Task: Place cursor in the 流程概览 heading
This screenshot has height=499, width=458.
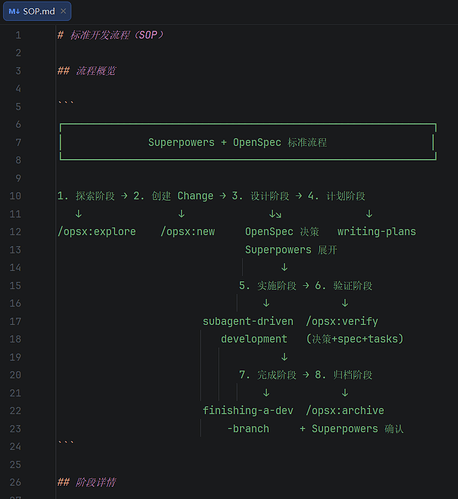Action: [87, 71]
